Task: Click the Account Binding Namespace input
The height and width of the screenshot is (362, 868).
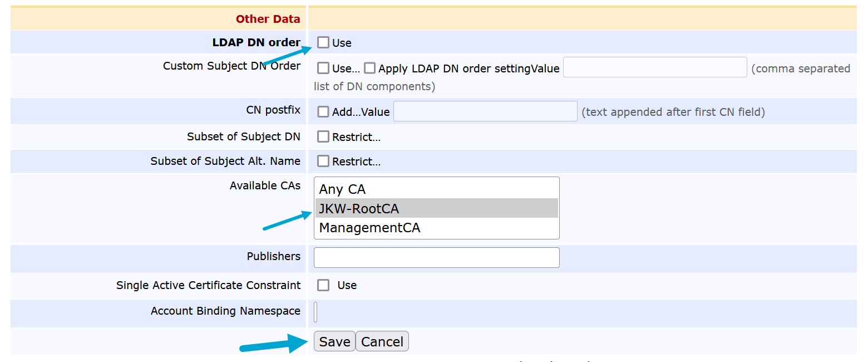Action: point(315,312)
